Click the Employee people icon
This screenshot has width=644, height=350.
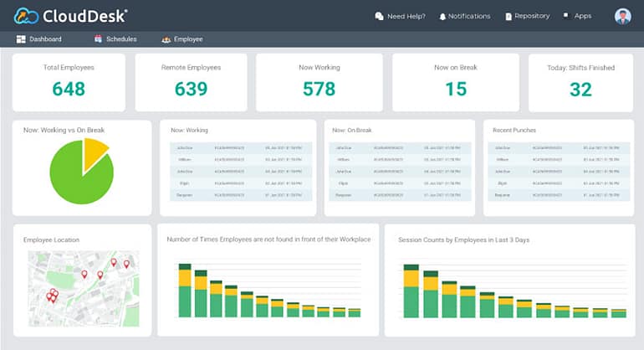click(166, 39)
